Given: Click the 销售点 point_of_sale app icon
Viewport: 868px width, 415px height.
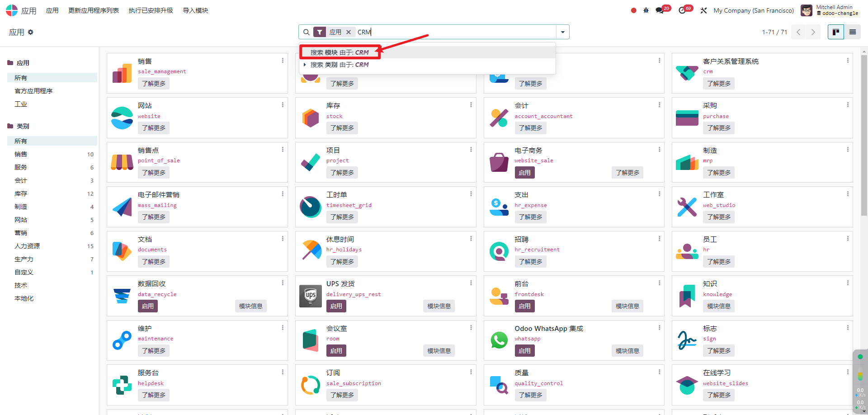Looking at the screenshot, I should click(x=122, y=162).
